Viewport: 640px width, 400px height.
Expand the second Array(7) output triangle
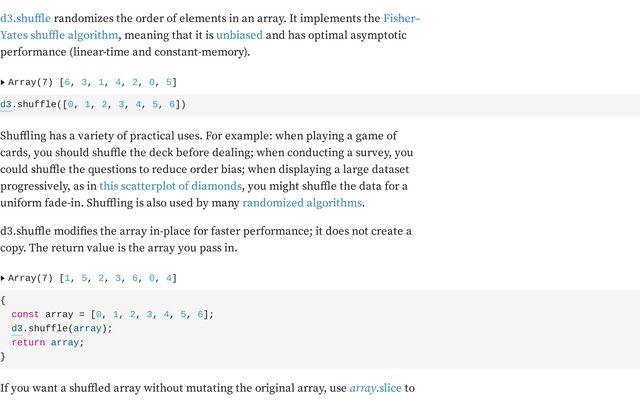click(x=3, y=278)
